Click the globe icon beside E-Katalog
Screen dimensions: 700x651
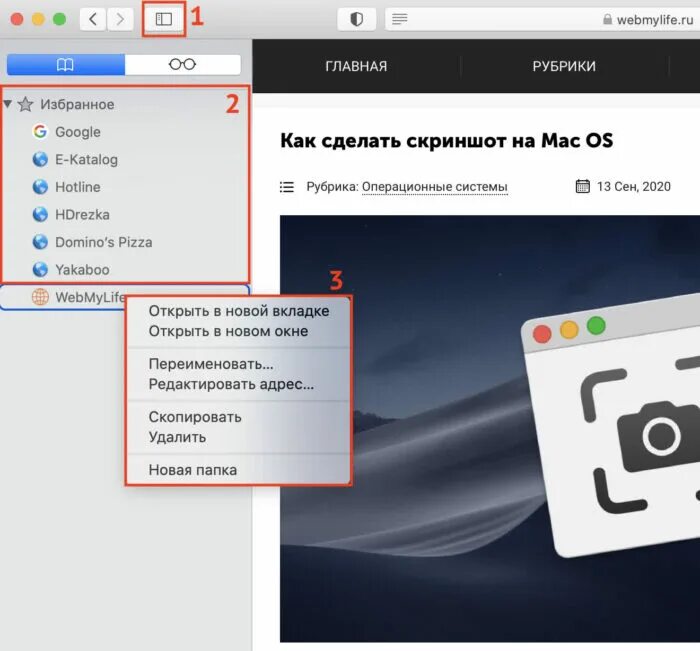40,159
